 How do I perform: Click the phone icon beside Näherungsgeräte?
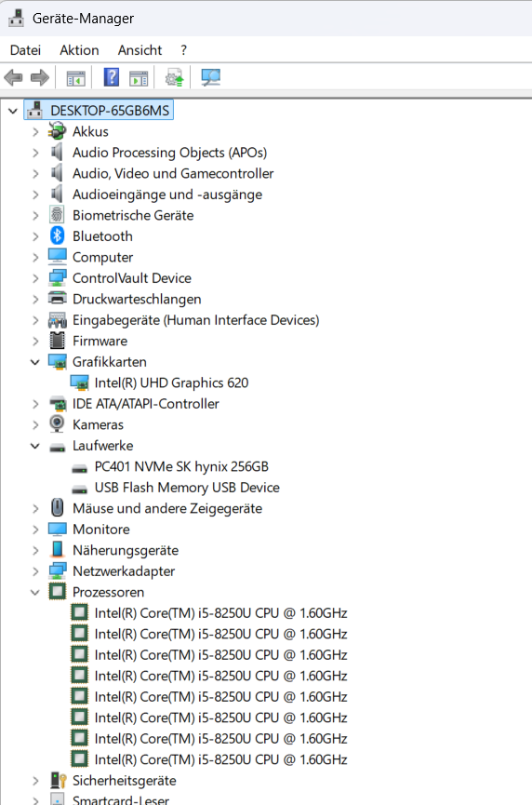tap(57, 550)
